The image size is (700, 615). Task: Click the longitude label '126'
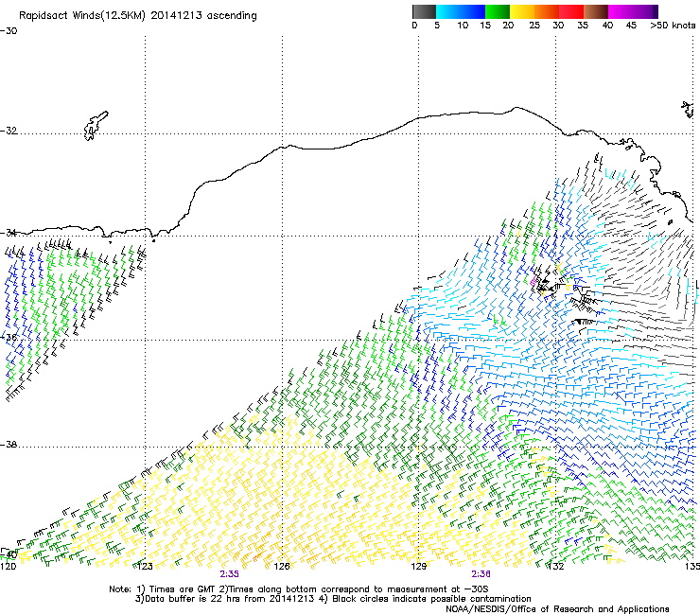(282, 567)
